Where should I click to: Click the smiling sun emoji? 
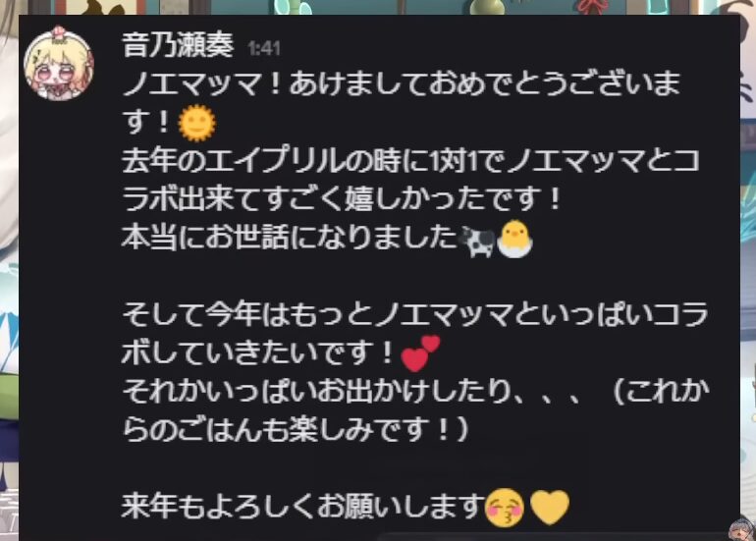click(x=196, y=123)
